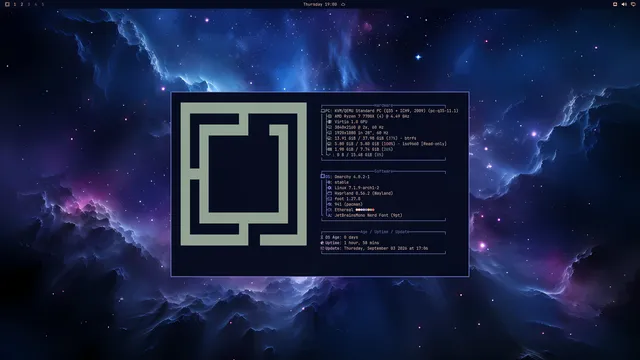Switch to workspace 3 in the top bar
The width and height of the screenshot is (640, 360).
click(29, 4)
